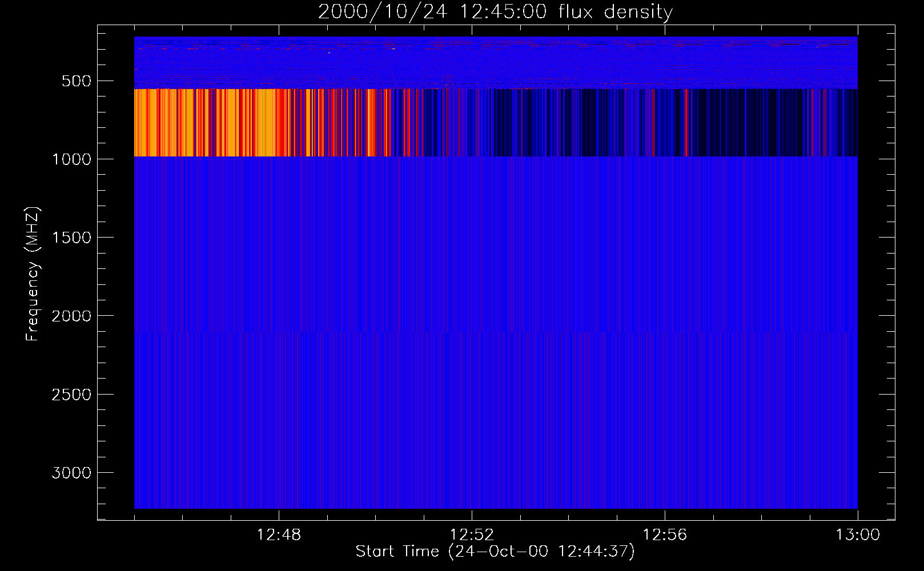Click the 12:56 time tick label
Image resolution: width=924 pixels, height=571 pixels.
[x=665, y=535]
